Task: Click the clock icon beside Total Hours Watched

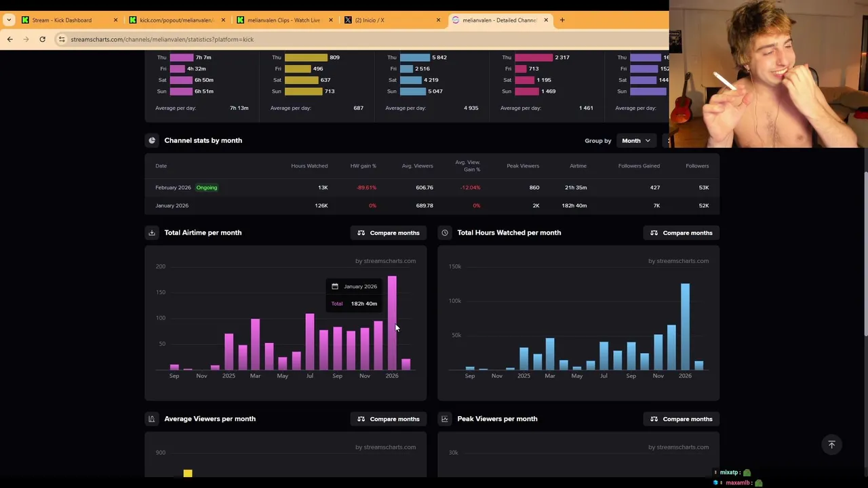Action: click(445, 232)
